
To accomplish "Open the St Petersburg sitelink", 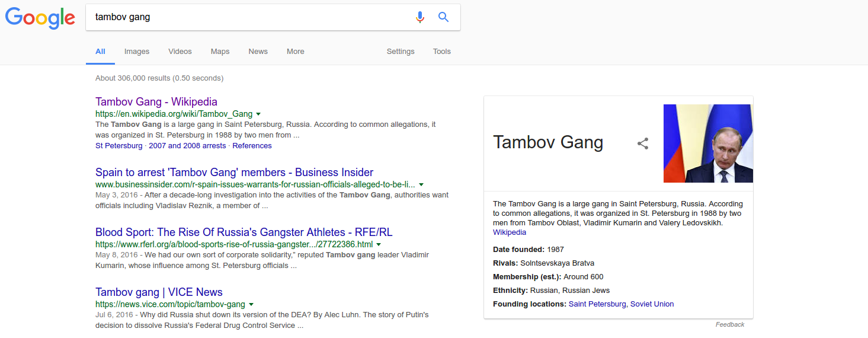I will point(119,145).
